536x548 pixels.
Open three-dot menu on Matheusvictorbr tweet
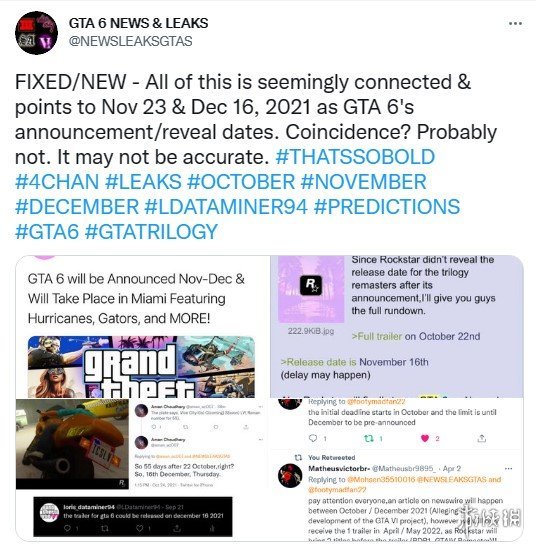point(508,468)
